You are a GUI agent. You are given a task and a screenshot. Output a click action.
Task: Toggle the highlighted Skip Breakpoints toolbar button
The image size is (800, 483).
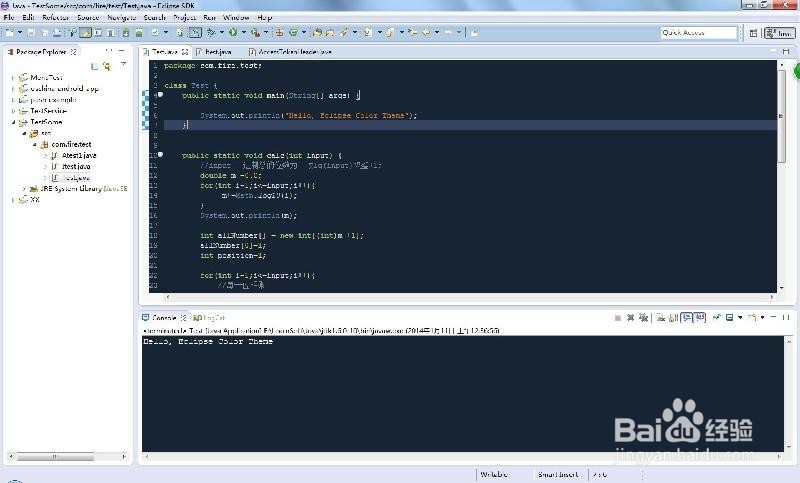tap(195, 33)
